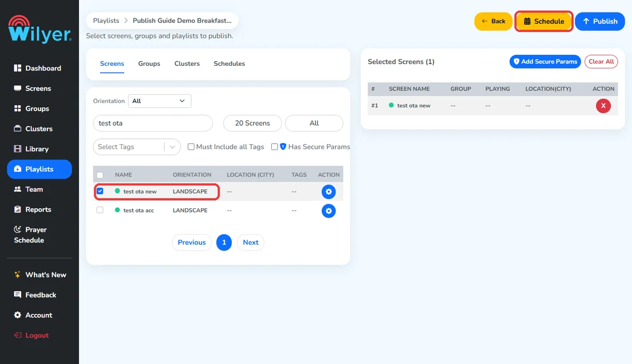632x364 pixels.
Task: Open the Reports page label
Action: 38,209
